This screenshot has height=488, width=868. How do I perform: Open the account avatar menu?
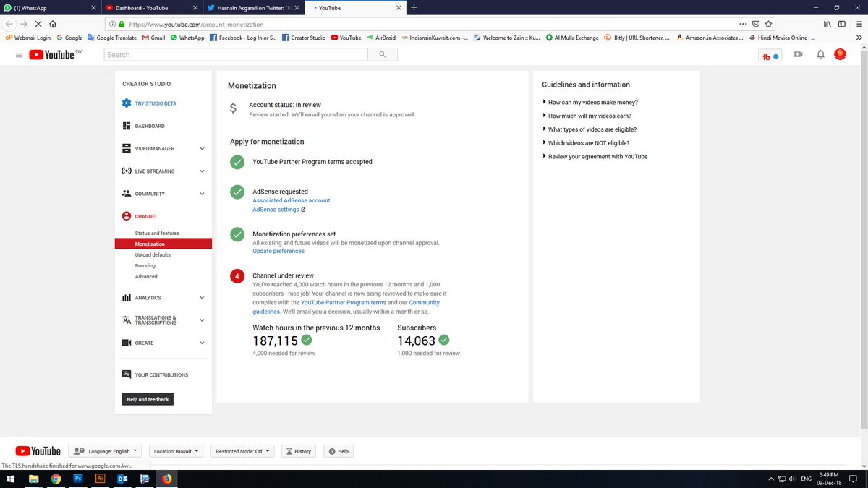tap(841, 54)
